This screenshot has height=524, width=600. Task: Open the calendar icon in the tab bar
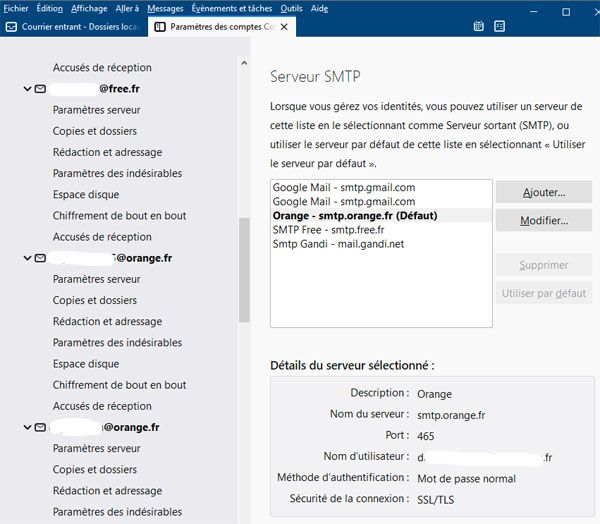pos(479,27)
